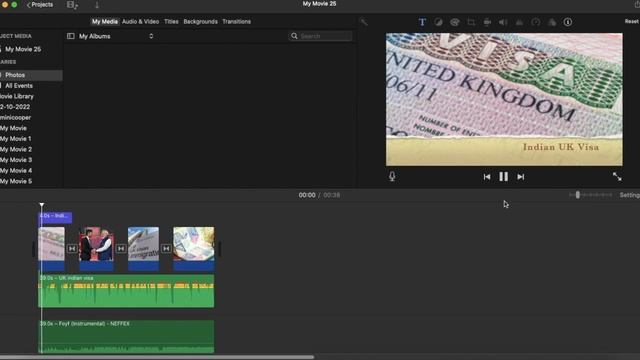The width and height of the screenshot is (640, 360).
Task: Select My Movie 2 event
Action: (x=16, y=149)
